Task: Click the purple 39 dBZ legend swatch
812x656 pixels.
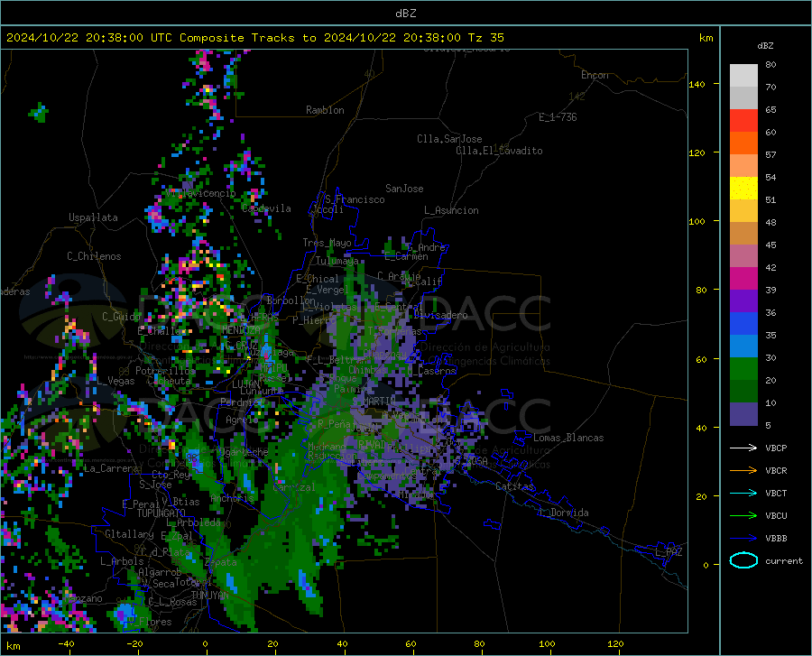Action: [x=743, y=300]
